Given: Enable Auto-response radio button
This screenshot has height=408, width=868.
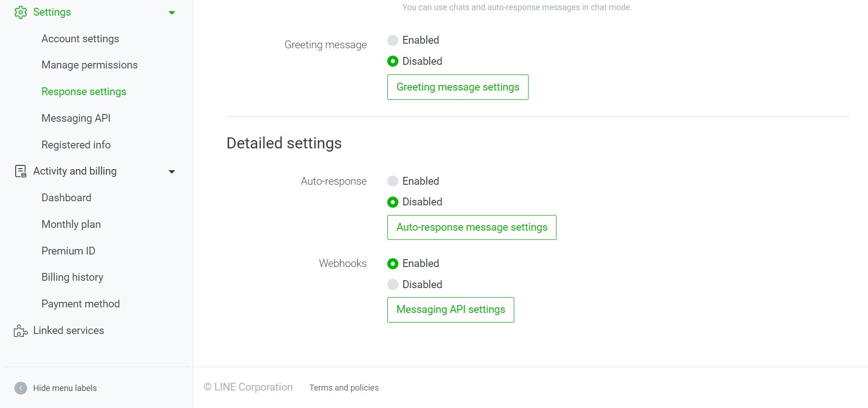Looking at the screenshot, I should (393, 181).
